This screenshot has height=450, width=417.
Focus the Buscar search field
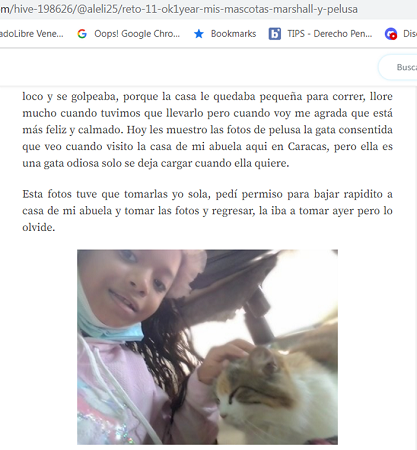tap(398, 67)
